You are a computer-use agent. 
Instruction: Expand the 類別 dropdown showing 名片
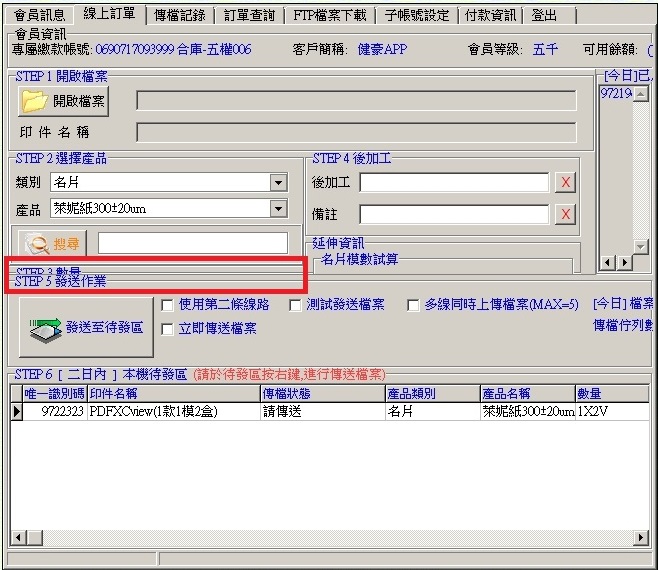coord(278,182)
